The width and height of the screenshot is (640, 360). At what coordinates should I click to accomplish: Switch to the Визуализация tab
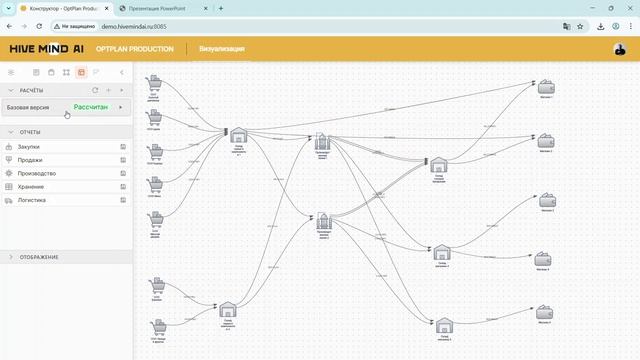222,49
